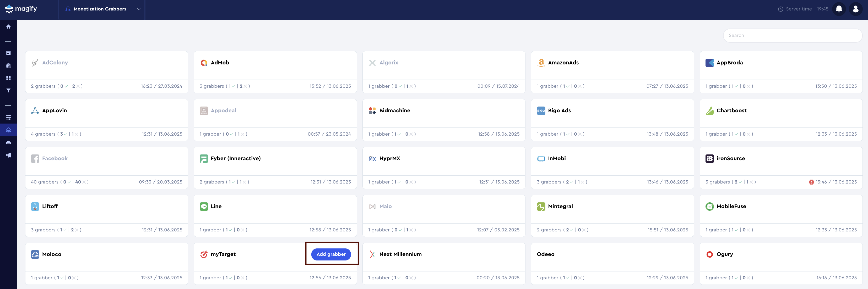Click the magify logo

(21, 9)
